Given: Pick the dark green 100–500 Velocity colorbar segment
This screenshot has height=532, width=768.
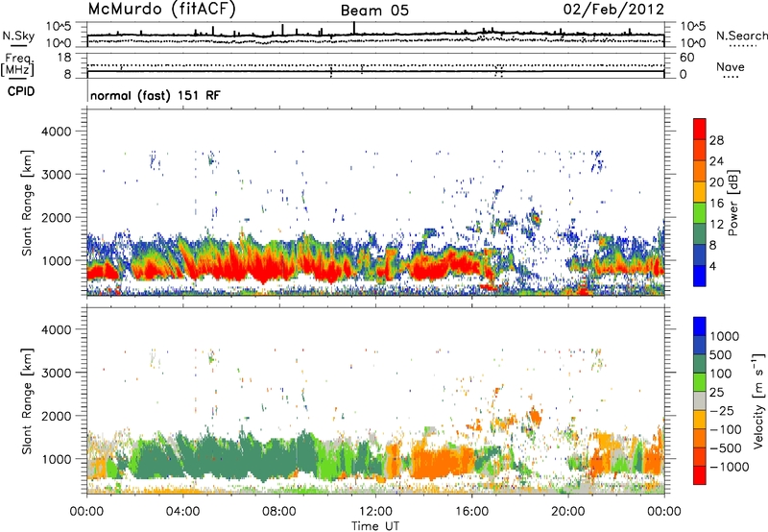Looking at the screenshot, I should pos(700,364).
